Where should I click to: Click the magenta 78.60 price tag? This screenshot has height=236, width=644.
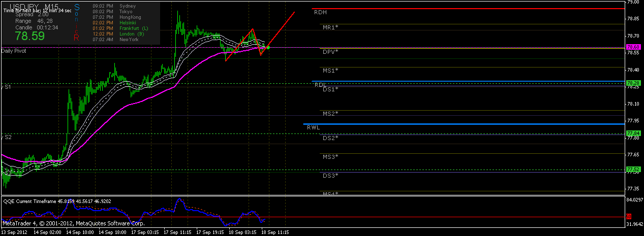[x=633, y=47]
